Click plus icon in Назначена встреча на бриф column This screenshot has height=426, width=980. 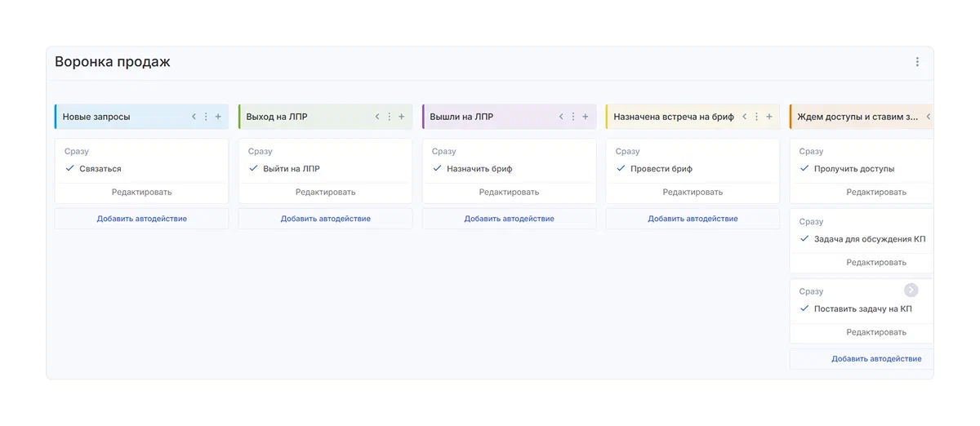769,117
